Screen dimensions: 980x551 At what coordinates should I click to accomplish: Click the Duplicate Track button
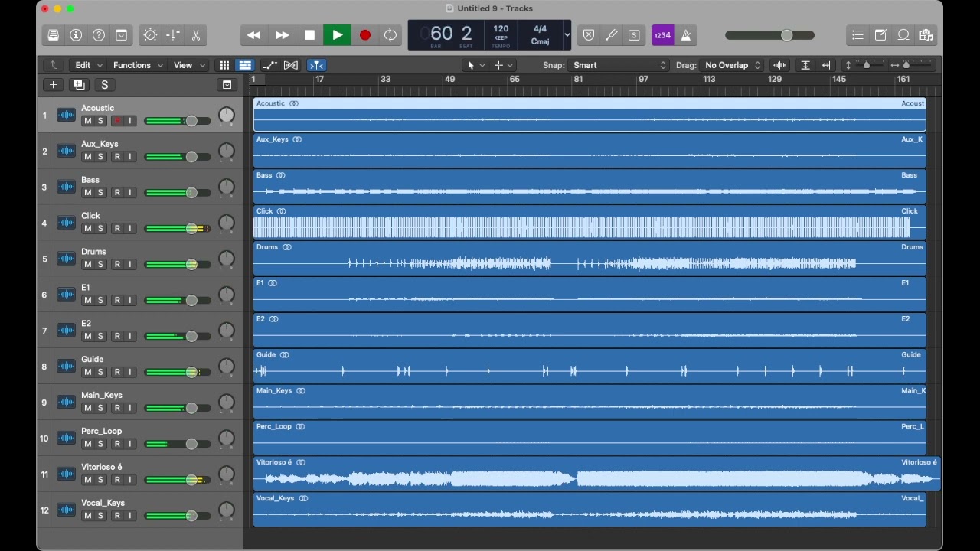pos(79,85)
